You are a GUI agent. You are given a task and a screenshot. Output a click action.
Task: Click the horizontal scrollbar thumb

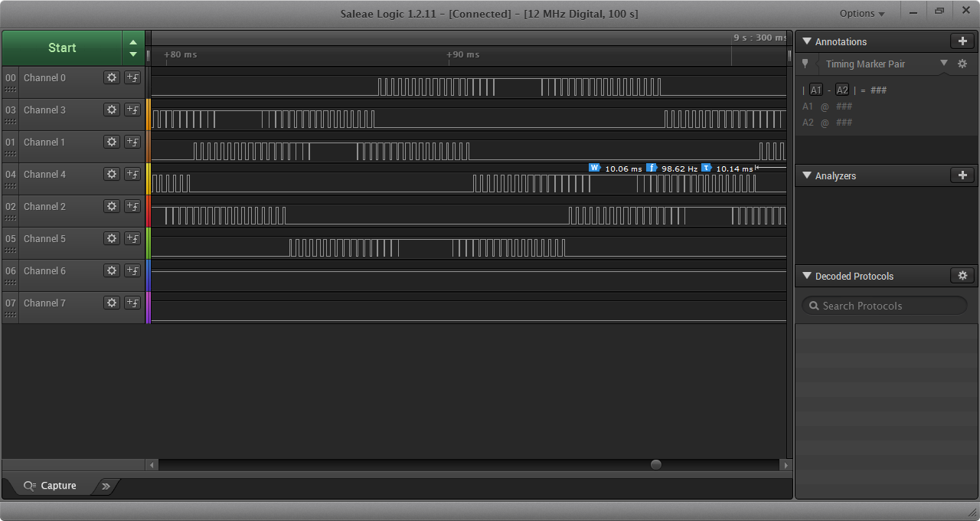[x=655, y=464]
